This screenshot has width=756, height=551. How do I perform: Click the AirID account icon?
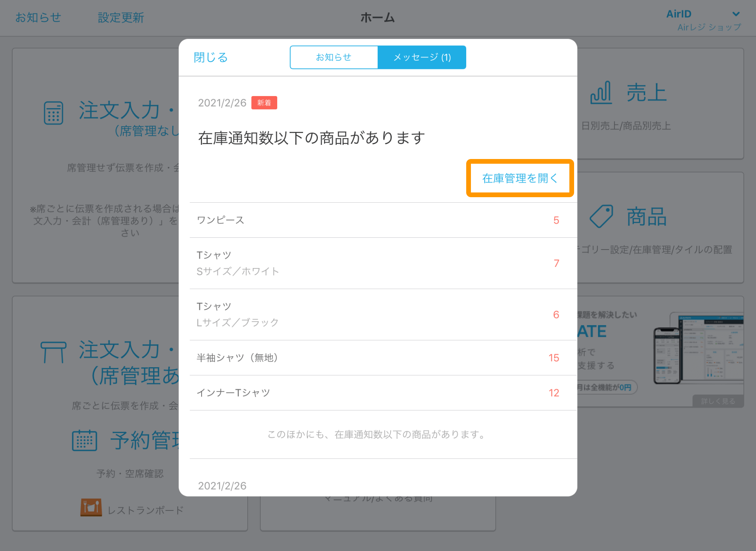tap(679, 13)
